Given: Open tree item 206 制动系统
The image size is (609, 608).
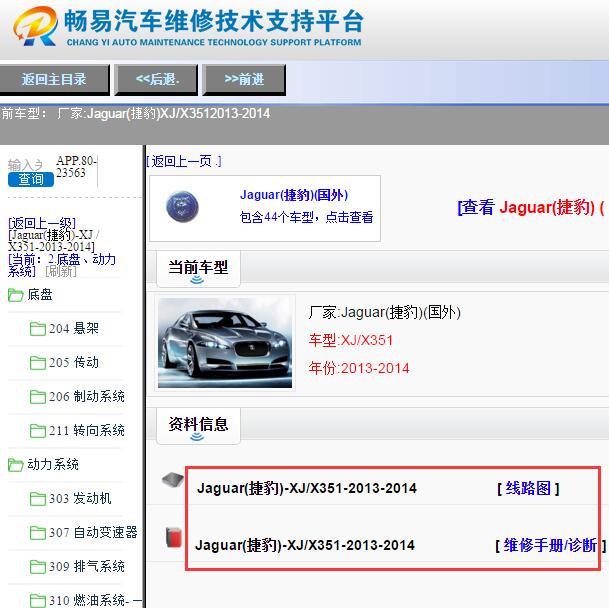Looking at the screenshot, I should point(87,397).
